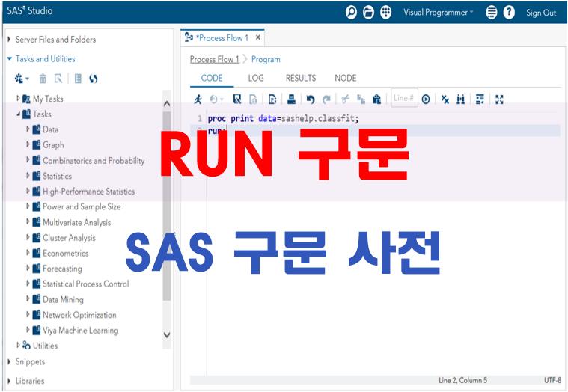This screenshot has height=392, width=568.
Task: Click the clear all code X icon
Action: [445, 99]
